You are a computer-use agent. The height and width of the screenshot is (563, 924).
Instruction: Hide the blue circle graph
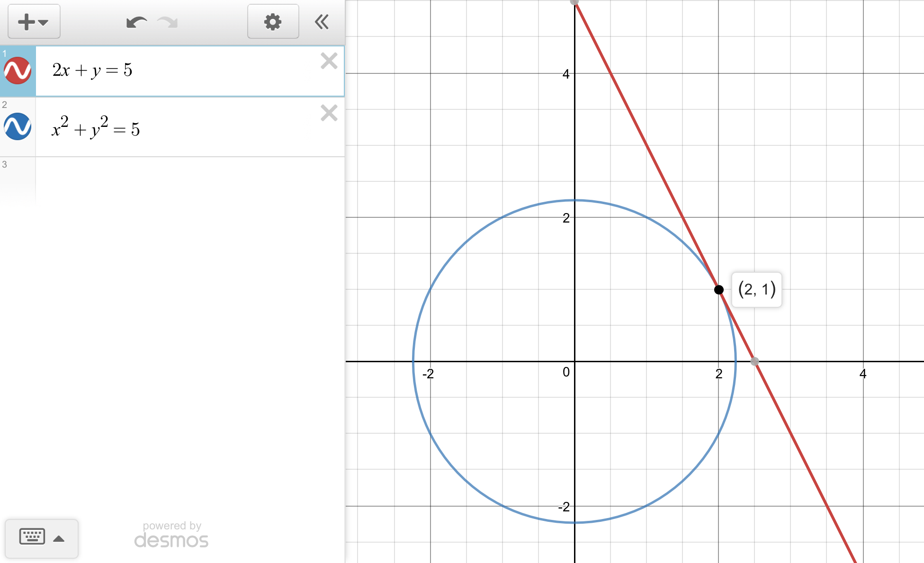click(18, 126)
